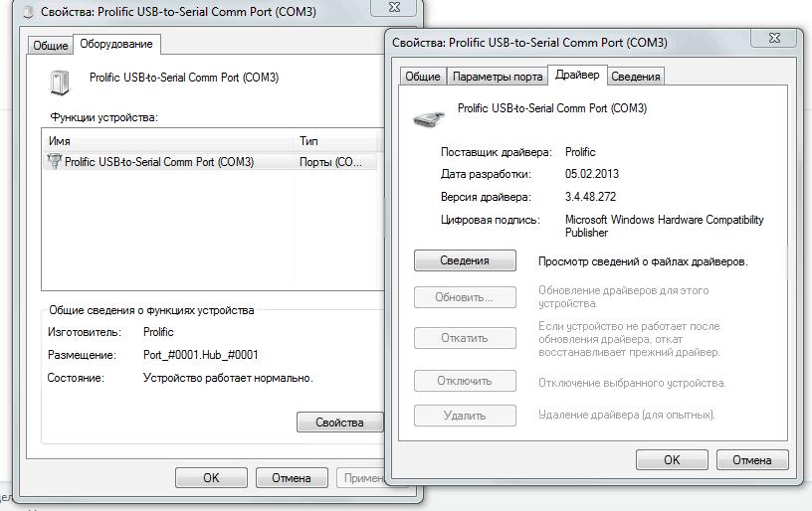This screenshot has width=812, height=511.
Task: Click driver provider value Prolific
Action: pos(580,152)
